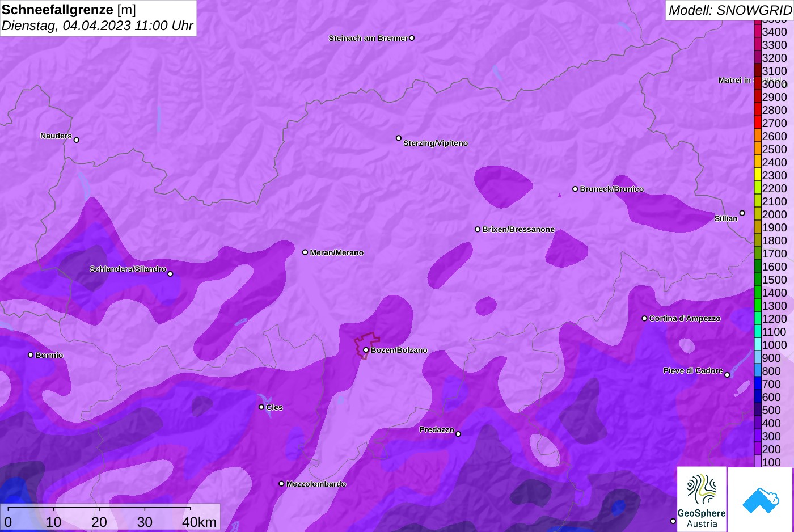Click the date Dienstag, 04.04.2023 11:00 Uhr
The image size is (794, 532).
point(98,26)
